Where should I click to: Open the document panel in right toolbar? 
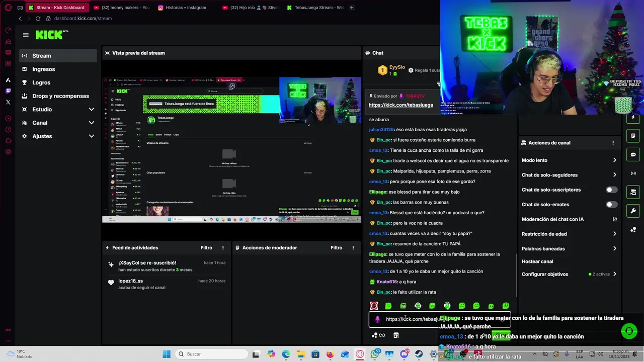click(633, 136)
